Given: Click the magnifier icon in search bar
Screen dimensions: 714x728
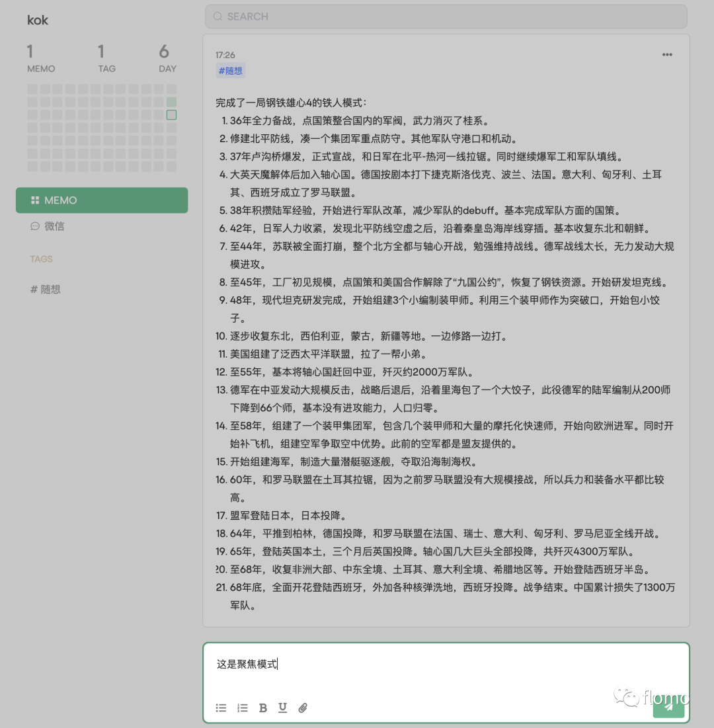Looking at the screenshot, I should tap(218, 17).
